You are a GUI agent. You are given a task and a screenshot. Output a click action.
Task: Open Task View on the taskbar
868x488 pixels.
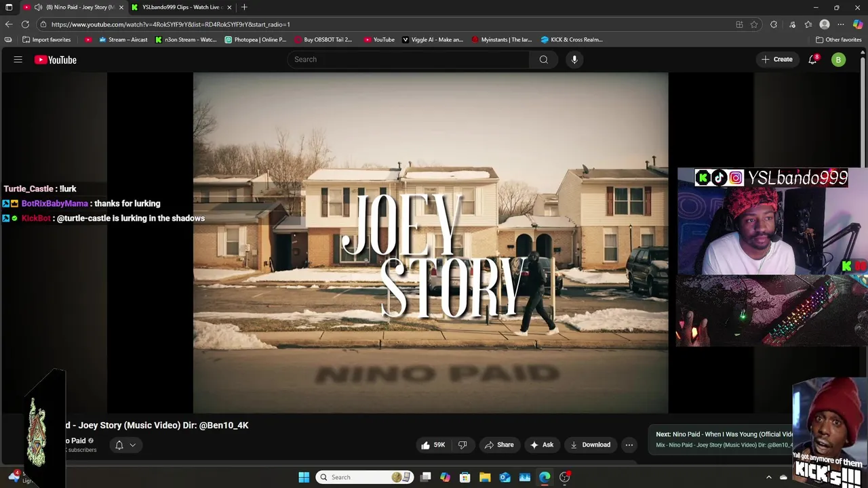[x=425, y=477]
